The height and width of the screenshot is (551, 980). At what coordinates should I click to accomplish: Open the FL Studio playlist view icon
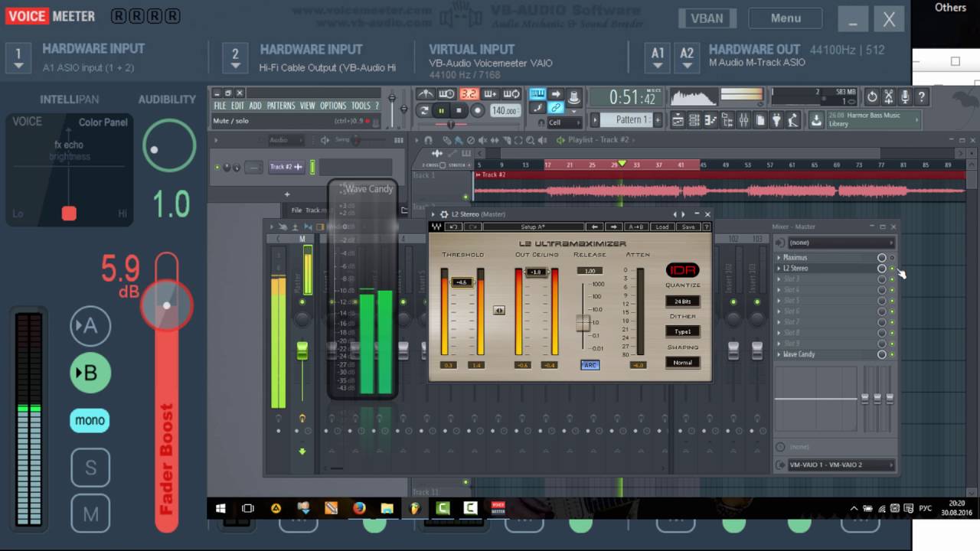click(678, 120)
